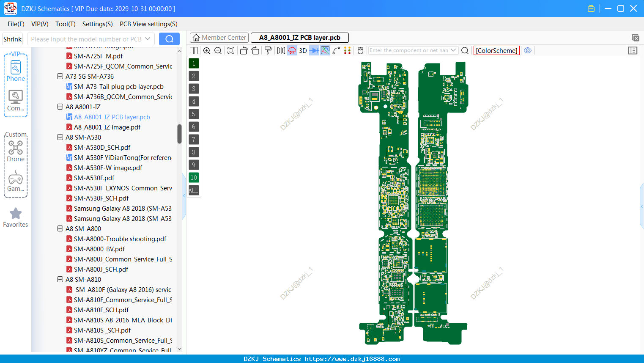Collapse the A8 SM-A530 folder
Image resolution: width=644 pixels, height=363 pixels.
[60, 137]
